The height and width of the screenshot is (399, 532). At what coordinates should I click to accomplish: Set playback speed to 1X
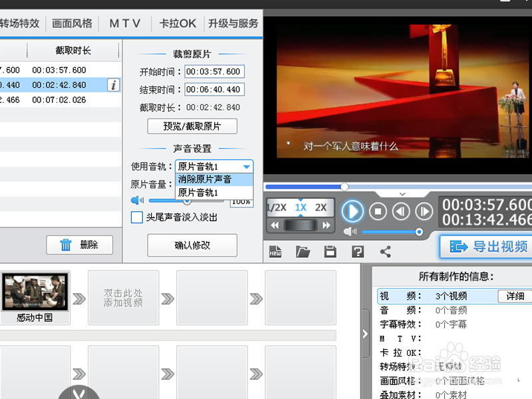301,207
